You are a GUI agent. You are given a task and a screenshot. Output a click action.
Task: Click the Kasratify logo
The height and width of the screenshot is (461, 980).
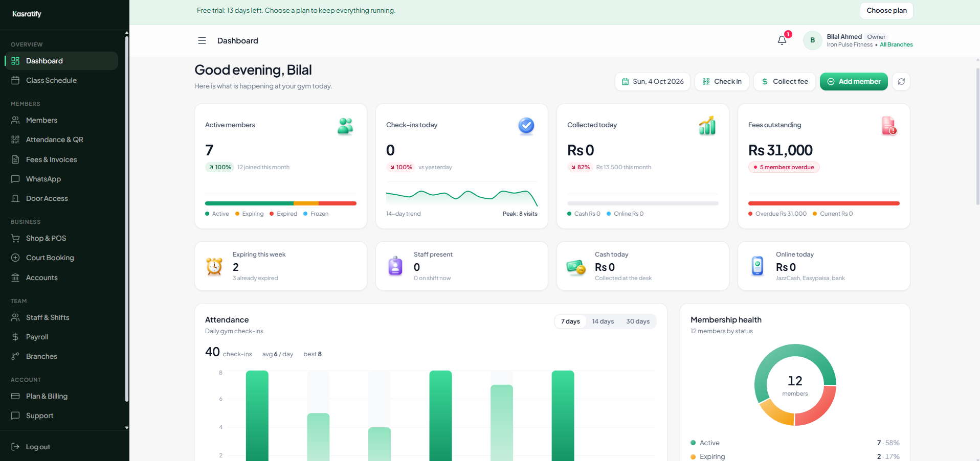pos(27,14)
